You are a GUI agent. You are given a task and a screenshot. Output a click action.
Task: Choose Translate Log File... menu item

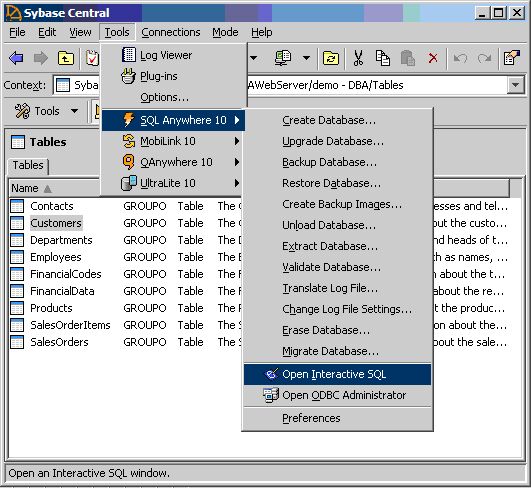click(x=337, y=288)
